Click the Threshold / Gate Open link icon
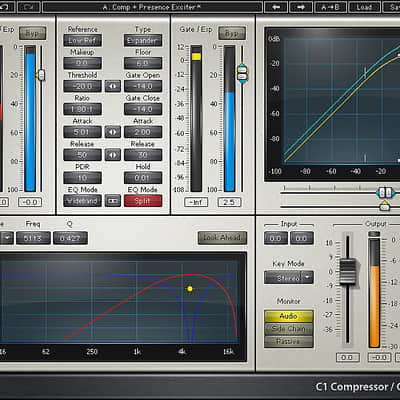 (113, 86)
